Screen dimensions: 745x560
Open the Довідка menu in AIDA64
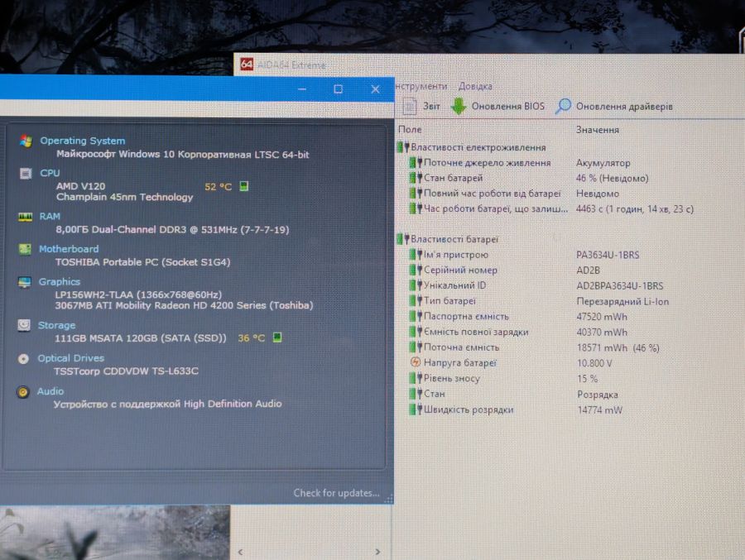(x=475, y=87)
